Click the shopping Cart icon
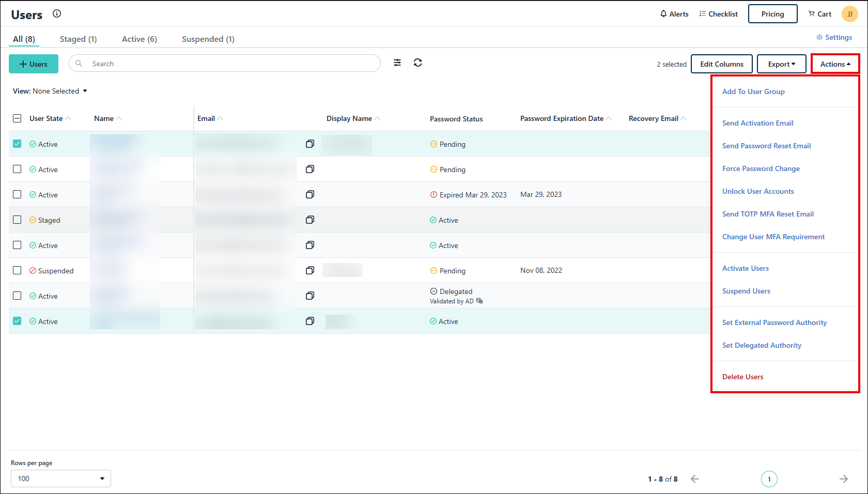This screenshot has height=494, width=868. tap(812, 14)
